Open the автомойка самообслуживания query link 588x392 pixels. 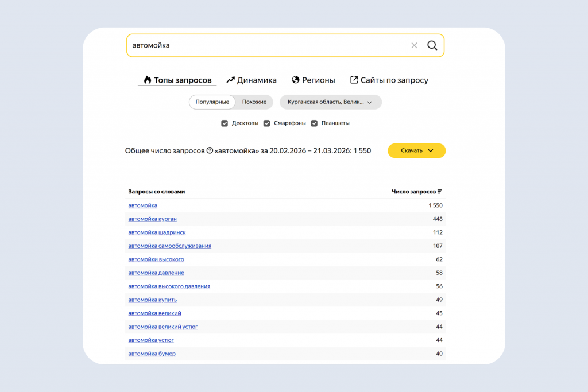click(169, 246)
